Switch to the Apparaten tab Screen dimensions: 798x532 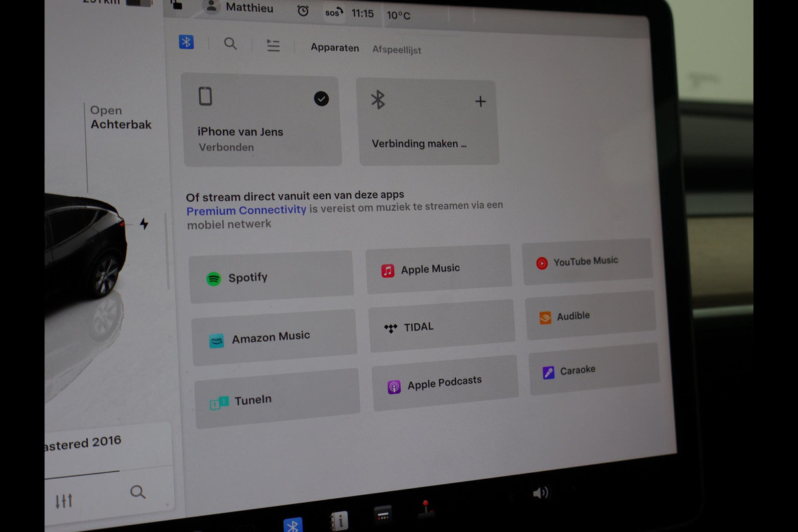coord(334,48)
